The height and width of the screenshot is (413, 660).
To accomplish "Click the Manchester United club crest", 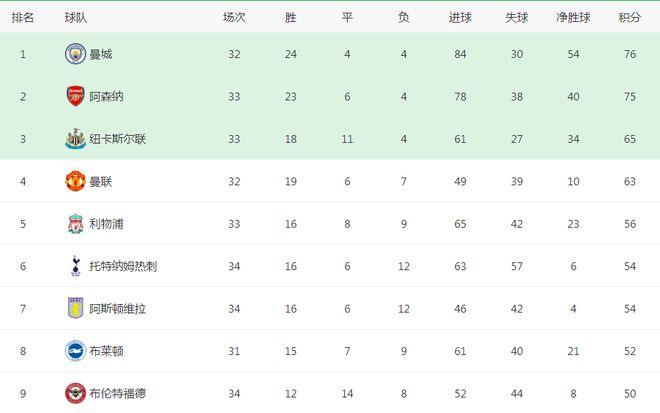I will tap(75, 181).
